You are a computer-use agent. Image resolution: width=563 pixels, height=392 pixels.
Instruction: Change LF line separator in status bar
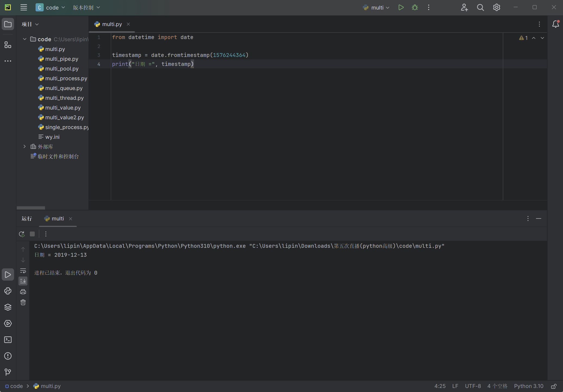point(455,386)
